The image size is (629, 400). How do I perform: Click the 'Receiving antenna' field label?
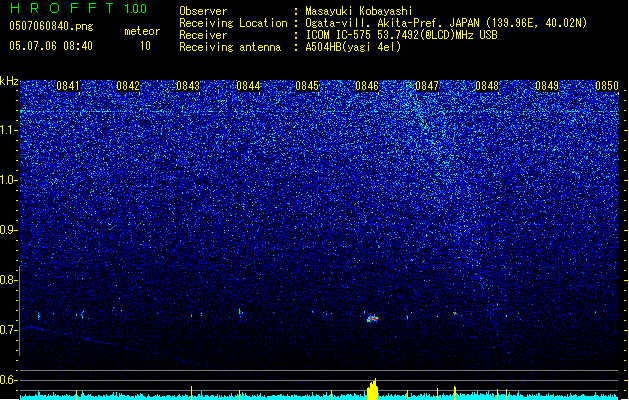point(230,47)
